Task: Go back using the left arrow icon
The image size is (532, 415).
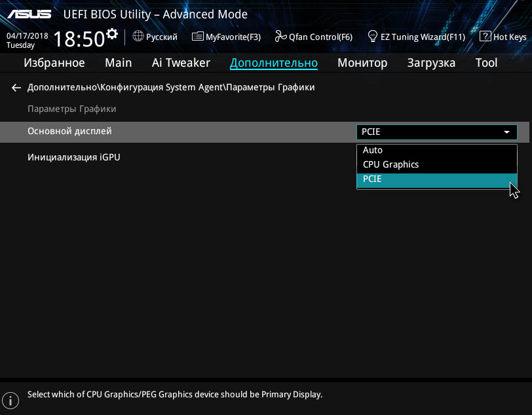Action: pyautogui.click(x=16, y=88)
